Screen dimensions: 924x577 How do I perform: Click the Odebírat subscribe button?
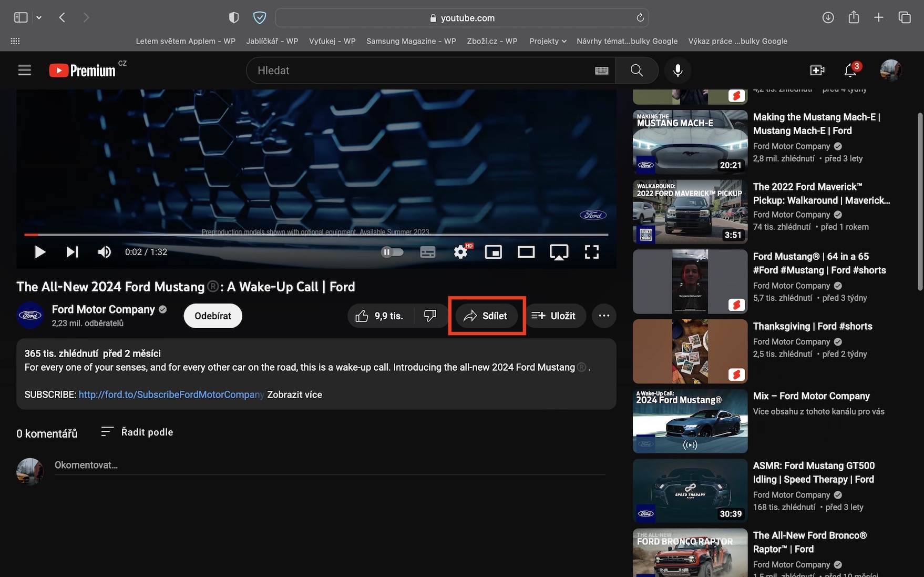click(212, 316)
